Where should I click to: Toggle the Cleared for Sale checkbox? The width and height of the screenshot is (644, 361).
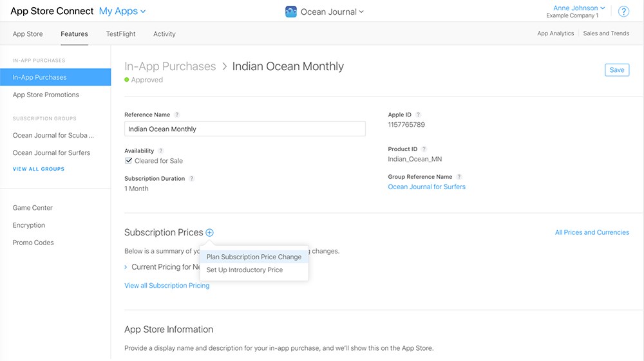coord(129,161)
